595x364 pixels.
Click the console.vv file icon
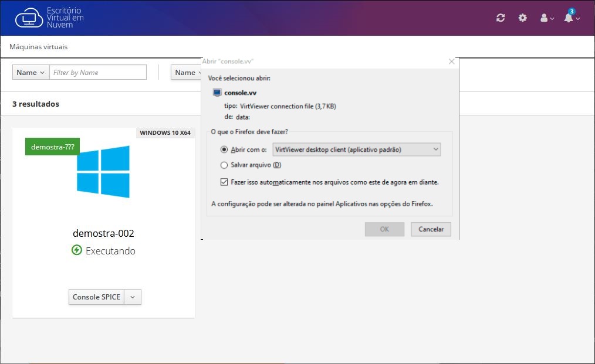217,93
